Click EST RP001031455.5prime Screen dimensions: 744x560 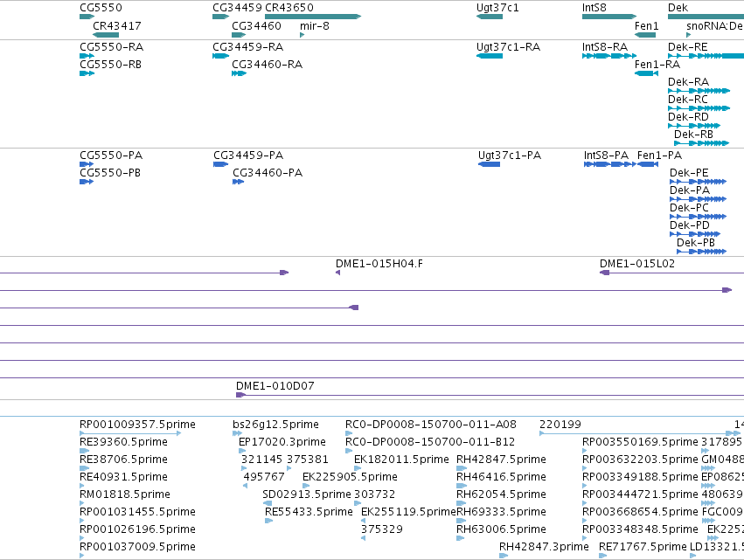[x=137, y=512]
